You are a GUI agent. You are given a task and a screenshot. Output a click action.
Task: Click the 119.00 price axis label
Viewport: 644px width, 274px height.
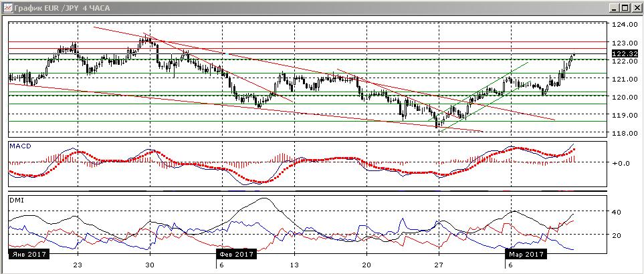(625, 115)
